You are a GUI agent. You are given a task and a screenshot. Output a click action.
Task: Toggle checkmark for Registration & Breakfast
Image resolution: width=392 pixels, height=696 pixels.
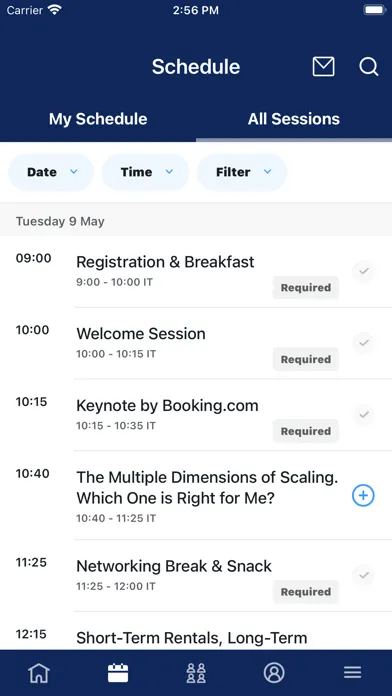click(x=364, y=271)
